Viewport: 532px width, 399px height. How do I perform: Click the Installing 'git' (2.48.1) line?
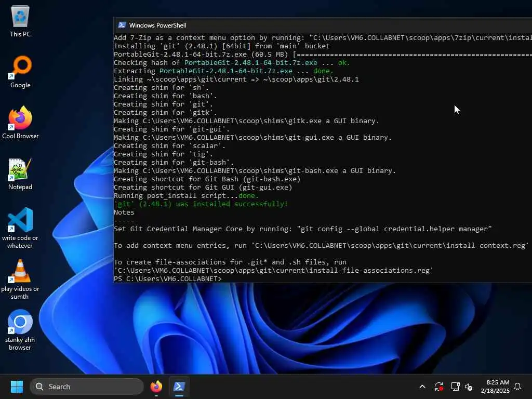221,46
